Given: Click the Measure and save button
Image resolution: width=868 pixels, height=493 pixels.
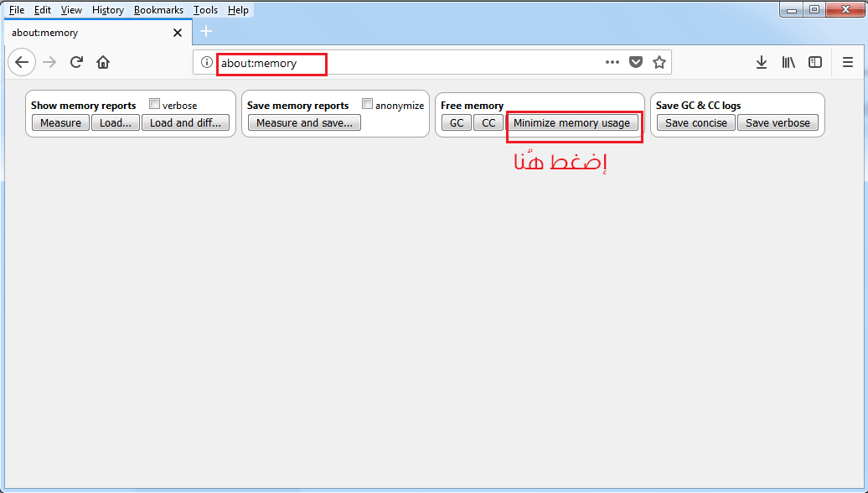Looking at the screenshot, I should pyautogui.click(x=303, y=122).
